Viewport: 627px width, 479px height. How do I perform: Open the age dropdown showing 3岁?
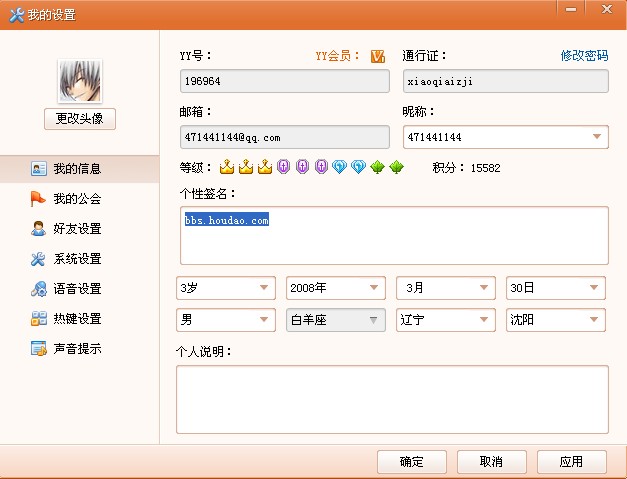point(226,288)
